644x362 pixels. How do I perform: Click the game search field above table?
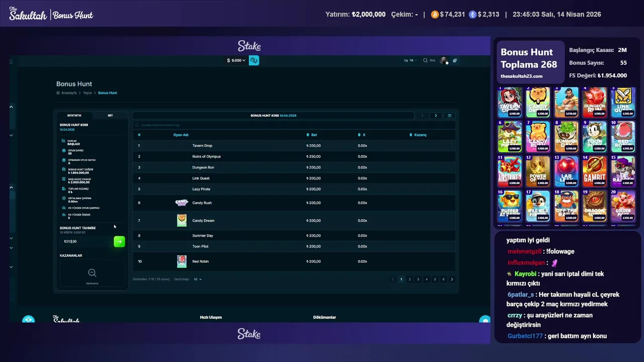pos(294,125)
